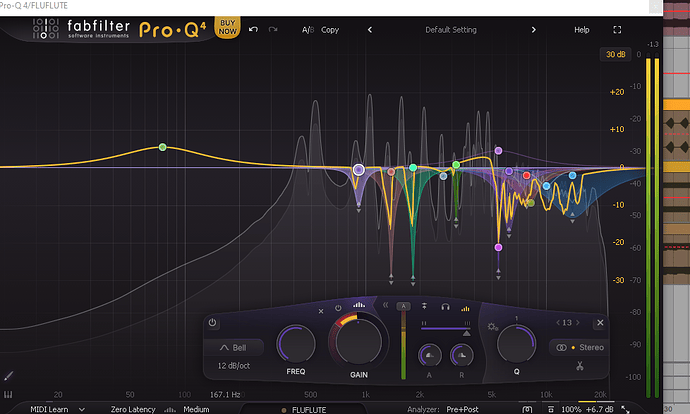Screen dimensions: 690x414
Task: Open the Default Setting preset menu
Action: 451,30
